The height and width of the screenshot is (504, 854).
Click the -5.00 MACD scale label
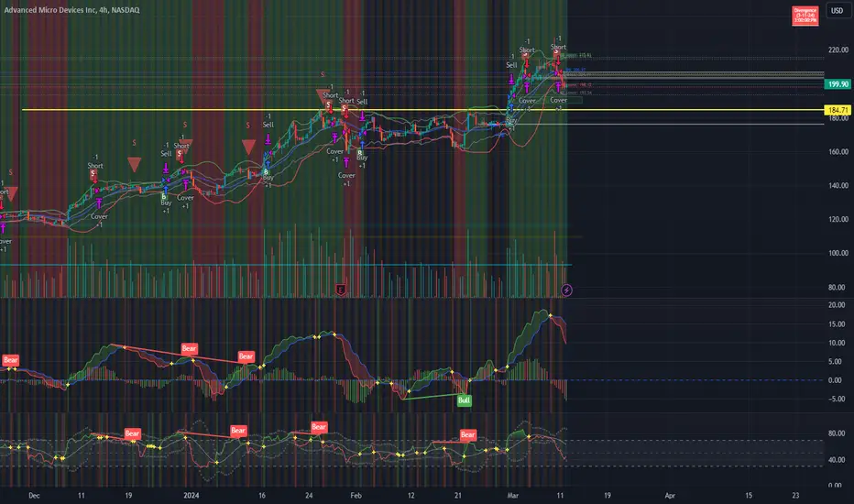coord(836,399)
